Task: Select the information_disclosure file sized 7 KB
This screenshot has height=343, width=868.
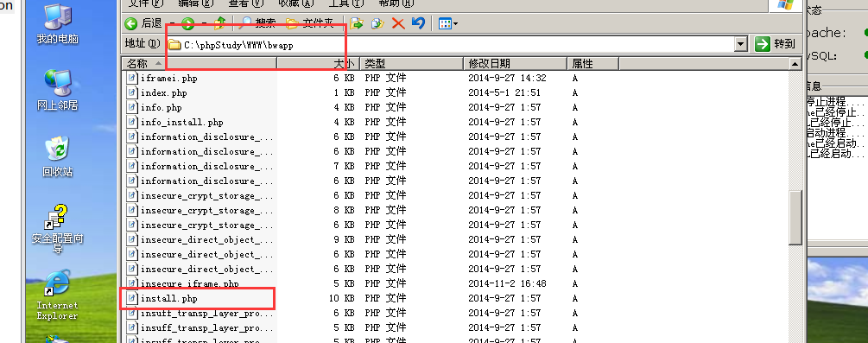Action: tap(207, 166)
